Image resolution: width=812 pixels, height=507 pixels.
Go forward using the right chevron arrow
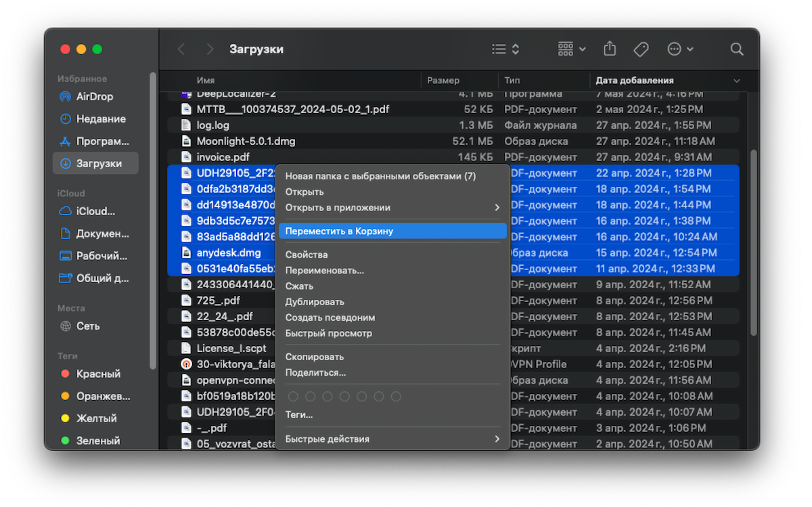[x=210, y=49]
